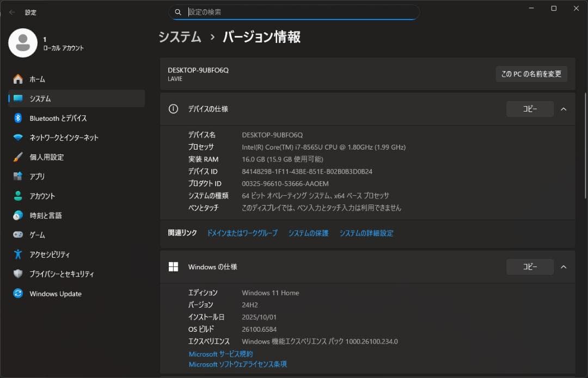
Task: Click the このPCの名前を変更 button
Action: click(x=530, y=74)
